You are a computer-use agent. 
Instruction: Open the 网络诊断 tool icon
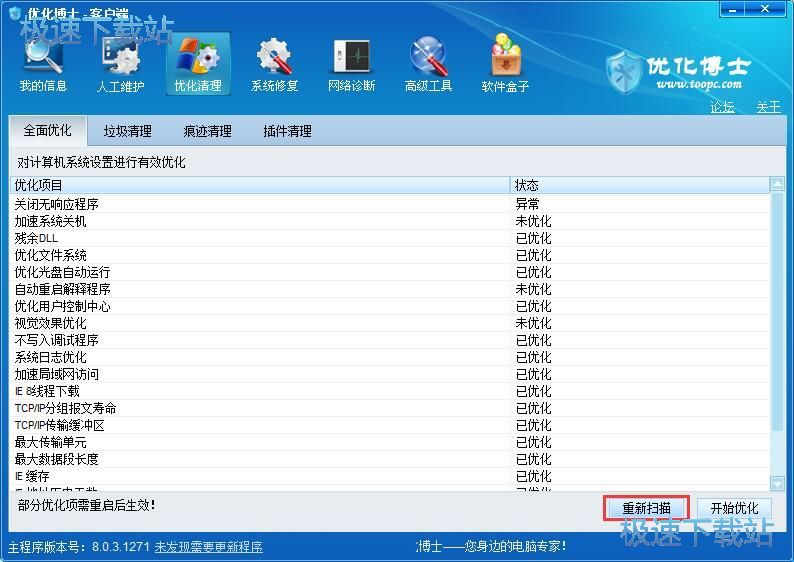coord(351,64)
